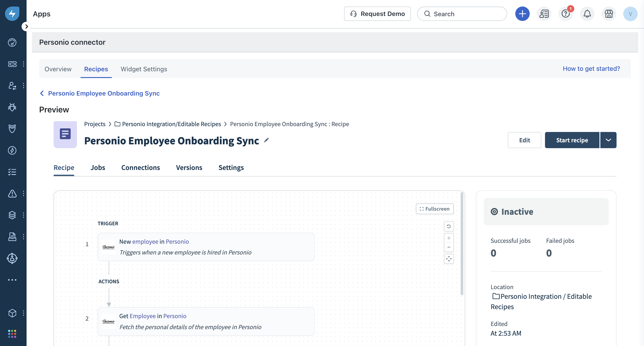Open the help icon with red badge
This screenshot has width=644, height=346.
(565, 14)
